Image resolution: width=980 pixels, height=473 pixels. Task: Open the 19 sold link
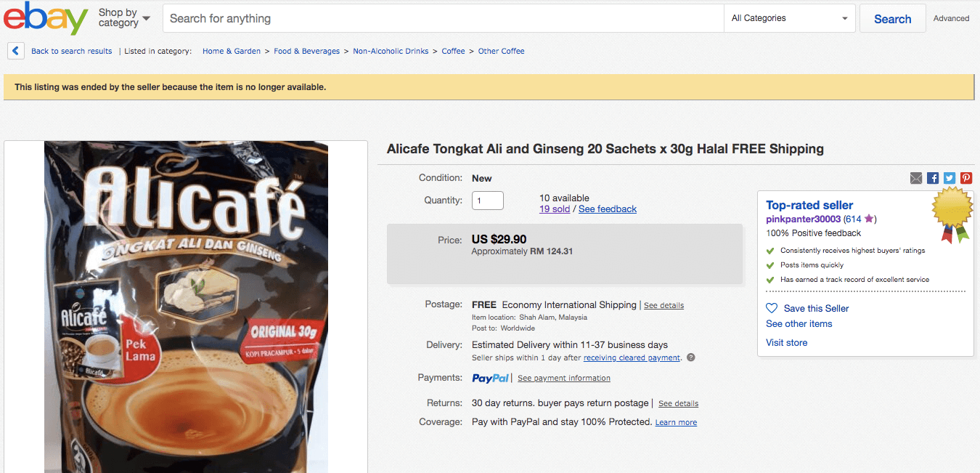pyautogui.click(x=555, y=209)
